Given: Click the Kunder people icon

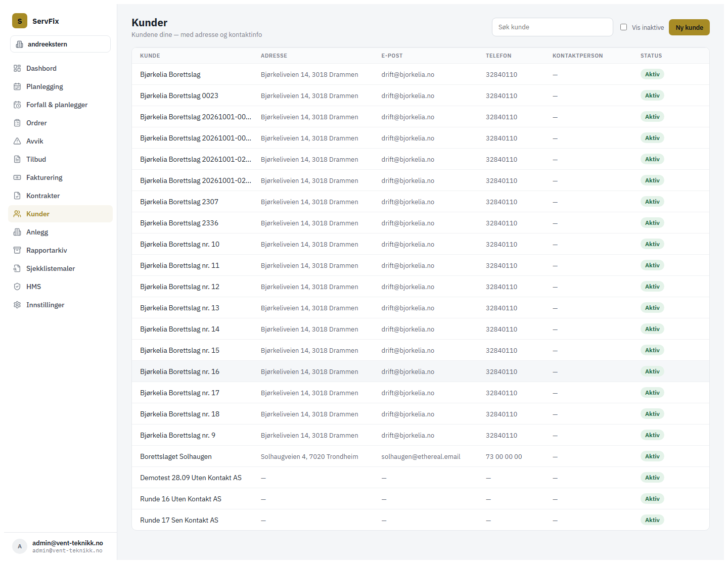Looking at the screenshot, I should pyautogui.click(x=17, y=214).
